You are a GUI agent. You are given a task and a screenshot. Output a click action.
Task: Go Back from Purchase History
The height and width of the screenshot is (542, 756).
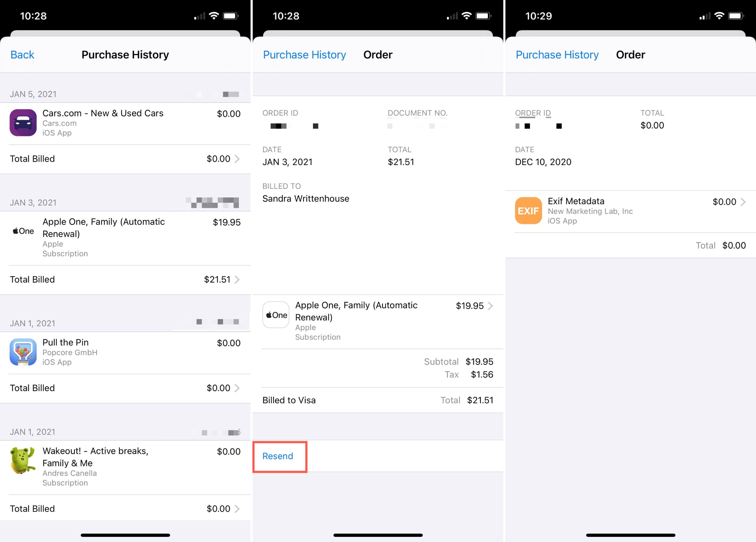click(x=22, y=55)
